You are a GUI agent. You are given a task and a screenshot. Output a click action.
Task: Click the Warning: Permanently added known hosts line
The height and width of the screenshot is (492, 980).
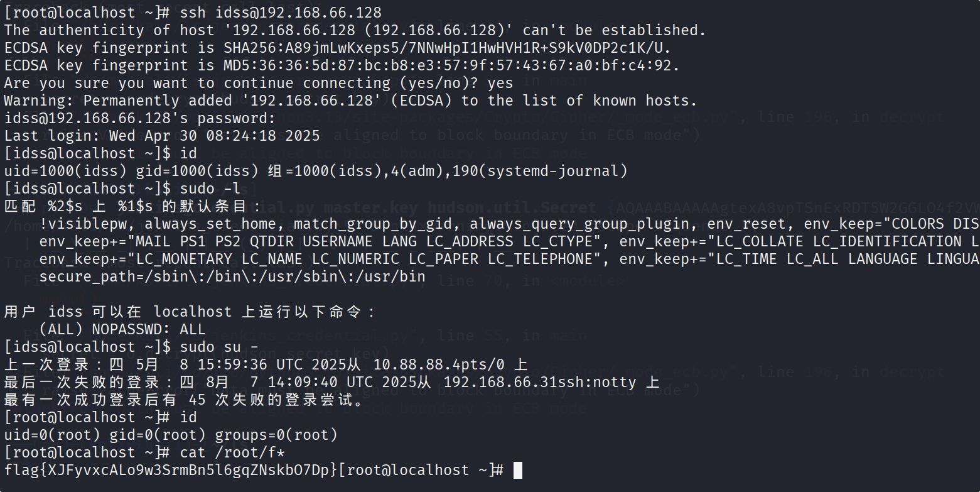point(351,101)
